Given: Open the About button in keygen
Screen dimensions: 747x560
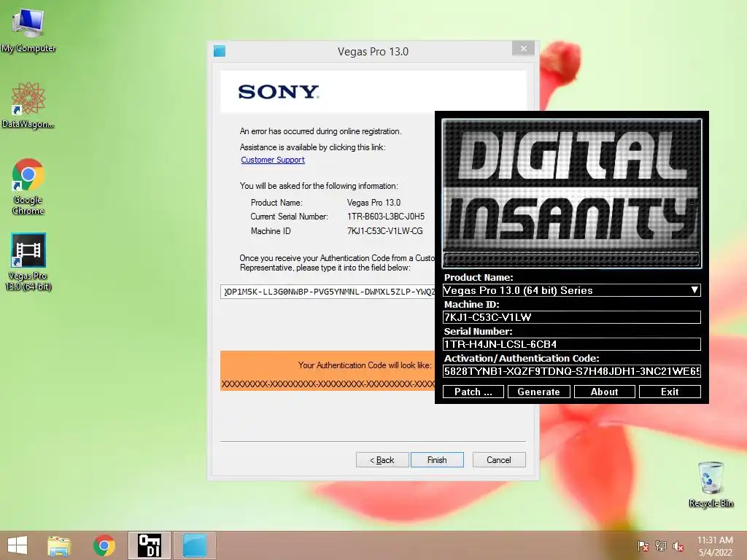Looking at the screenshot, I should [605, 392].
